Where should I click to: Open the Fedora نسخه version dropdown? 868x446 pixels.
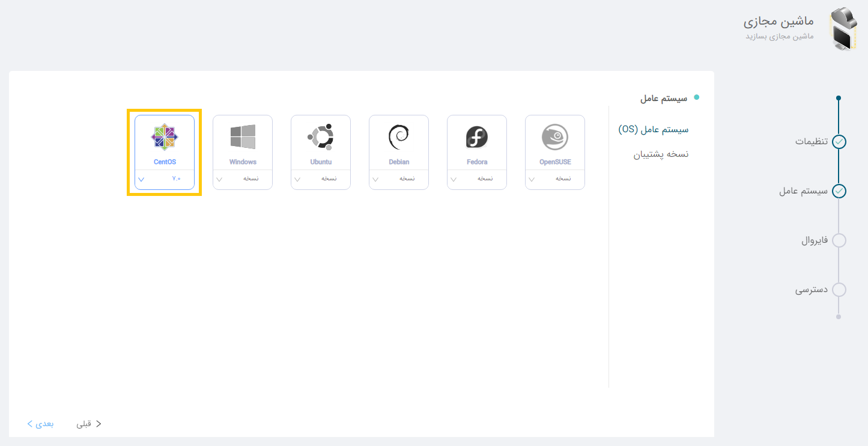477,179
